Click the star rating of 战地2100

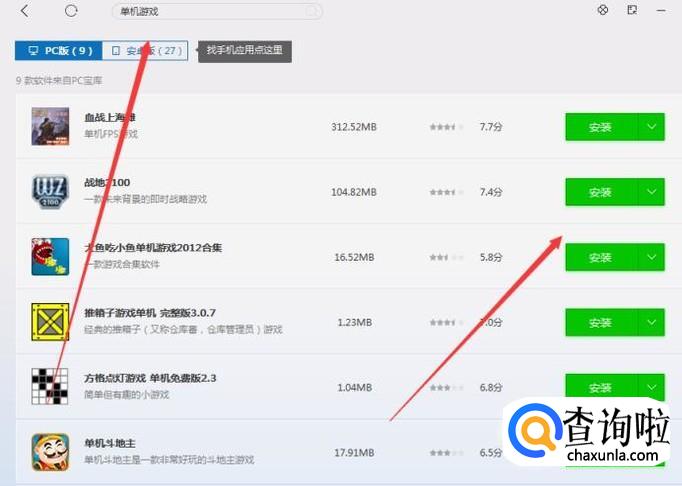pos(446,192)
